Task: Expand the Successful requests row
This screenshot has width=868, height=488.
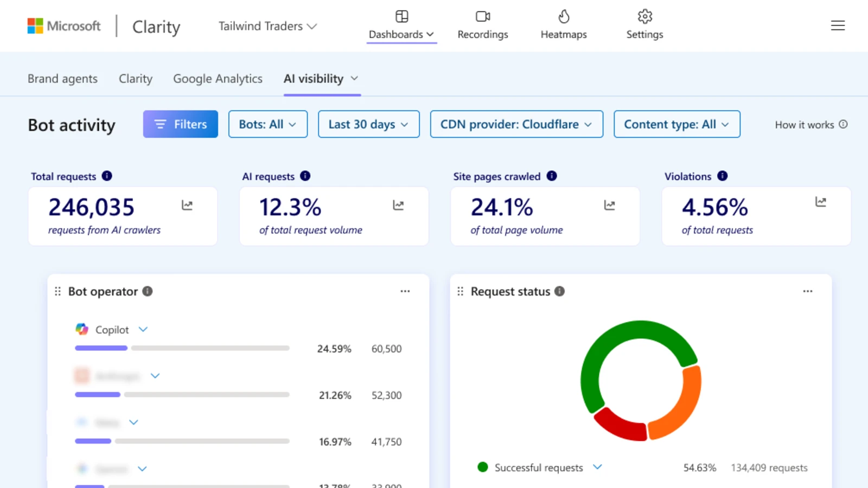Action: point(597,467)
